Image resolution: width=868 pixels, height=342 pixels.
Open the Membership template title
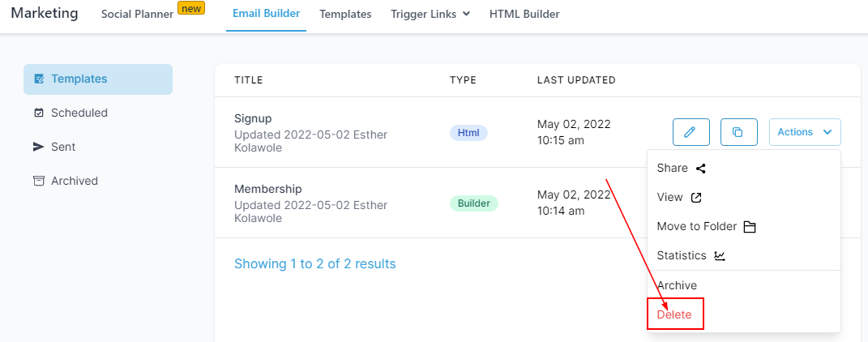[267, 189]
